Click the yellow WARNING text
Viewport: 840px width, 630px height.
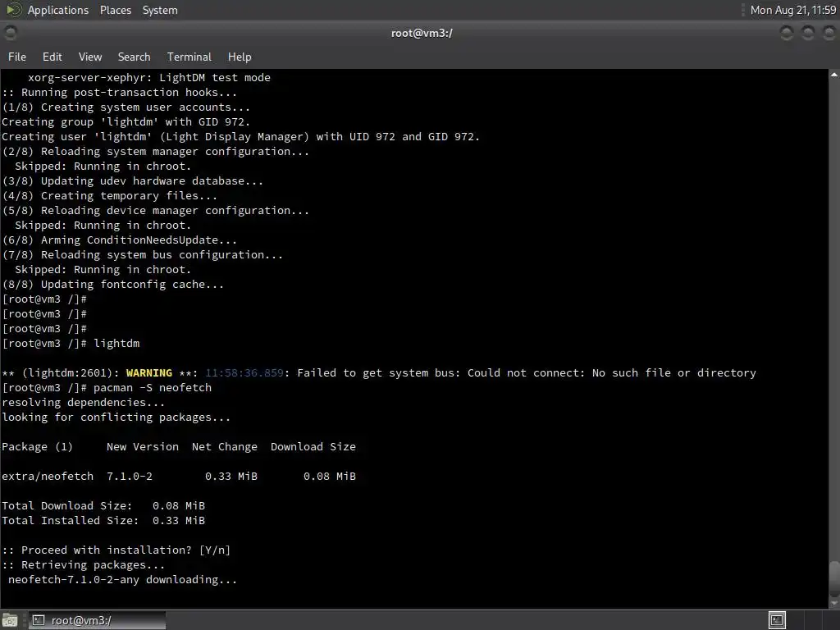(149, 373)
